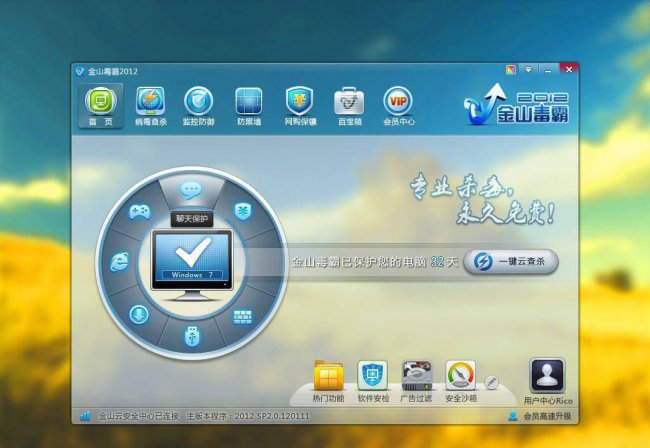This screenshot has height=448, width=650.
Task: Click the shield app icon in title bar
Action: (80, 71)
